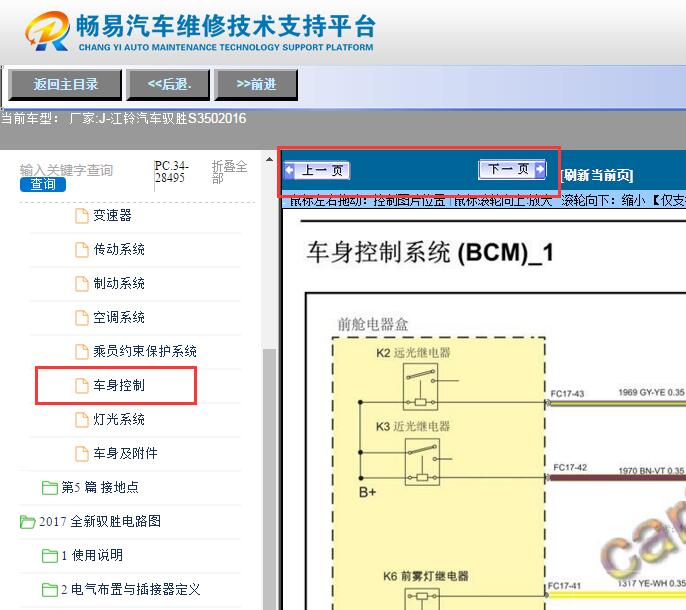The height and width of the screenshot is (610, 686).
Task: Click PC.34-28495 text in sidebar
Action: [x=172, y=172]
